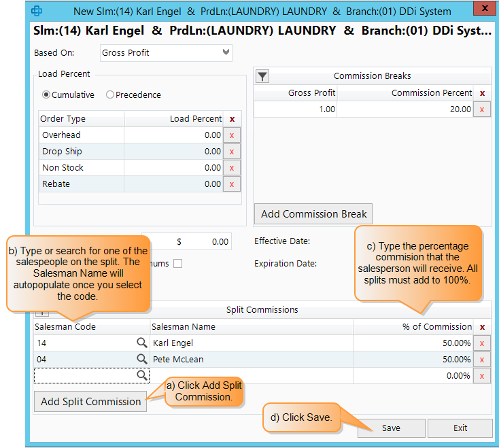499x448 pixels.
Task: Search salesman code for row 14
Action: point(142,343)
